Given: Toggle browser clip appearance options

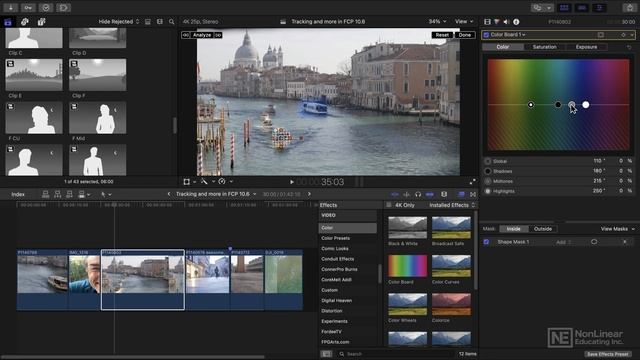Looking at the screenshot, I should (148, 22).
